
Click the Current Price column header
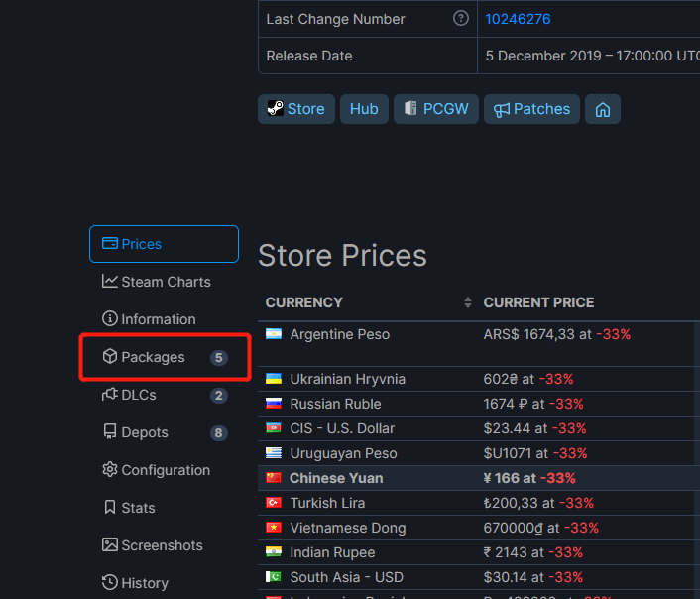coord(538,302)
